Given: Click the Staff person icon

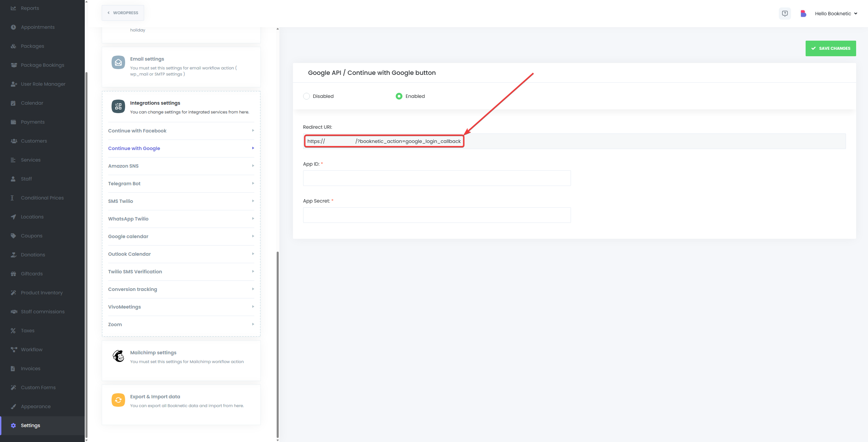Looking at the screenshot, I should click(x=13, y=179).
